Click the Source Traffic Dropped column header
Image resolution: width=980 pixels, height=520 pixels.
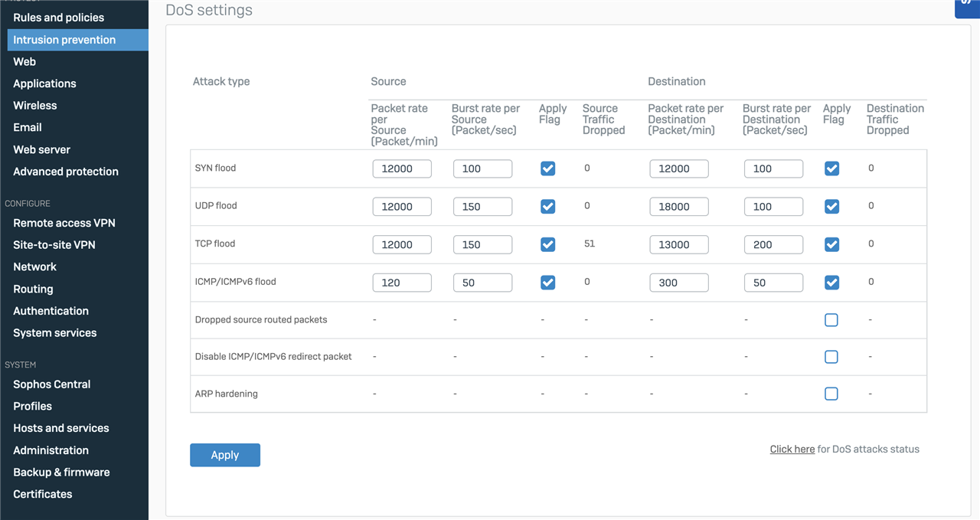tap(604, 119)
